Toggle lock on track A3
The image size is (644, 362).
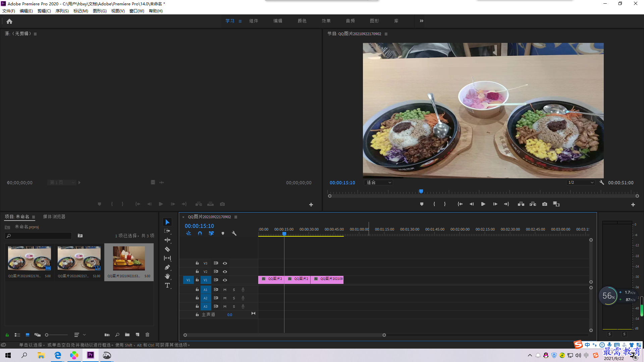coord(197,306)
